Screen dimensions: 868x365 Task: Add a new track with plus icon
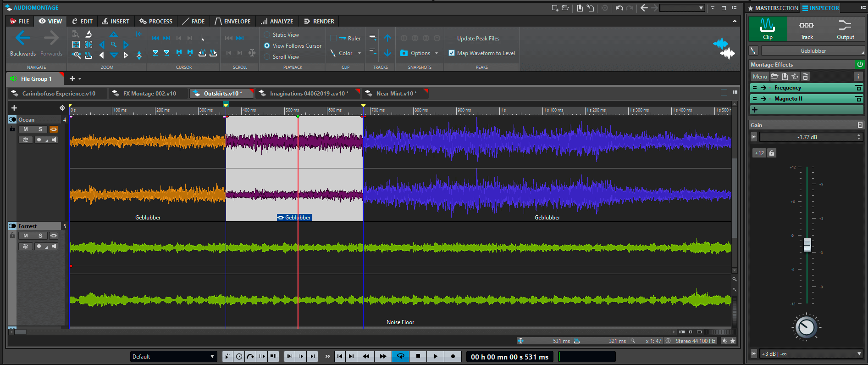[14, 108]
